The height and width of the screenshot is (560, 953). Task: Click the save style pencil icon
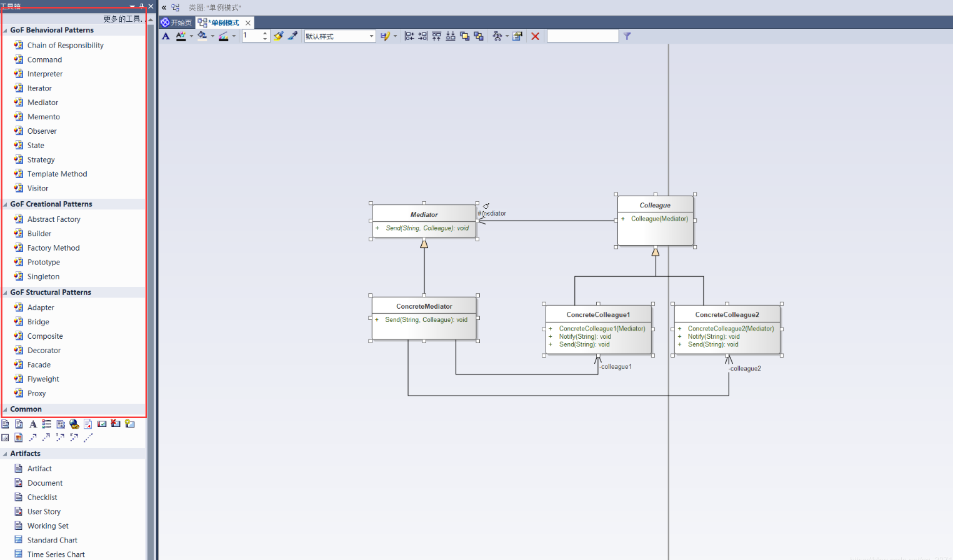385,36
